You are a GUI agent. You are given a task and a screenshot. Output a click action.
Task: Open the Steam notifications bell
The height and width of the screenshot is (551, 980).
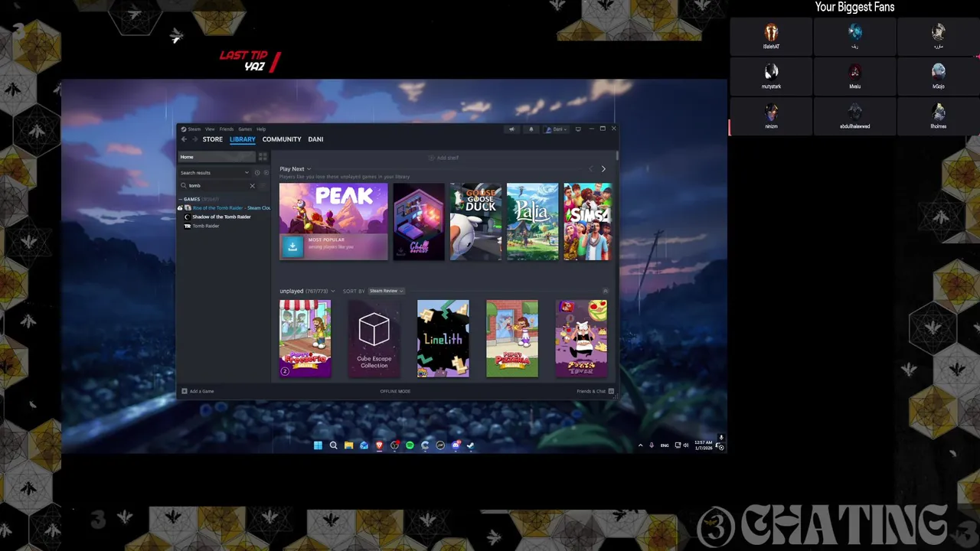pos(531,129)
